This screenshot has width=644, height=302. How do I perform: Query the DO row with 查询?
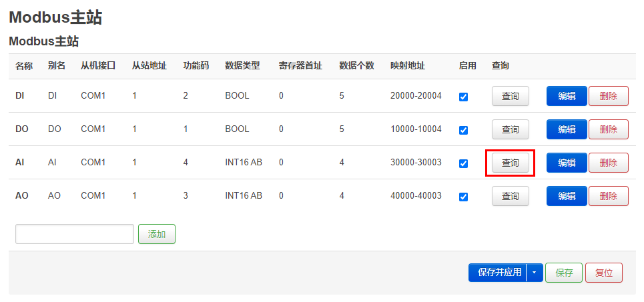(511, 129)
